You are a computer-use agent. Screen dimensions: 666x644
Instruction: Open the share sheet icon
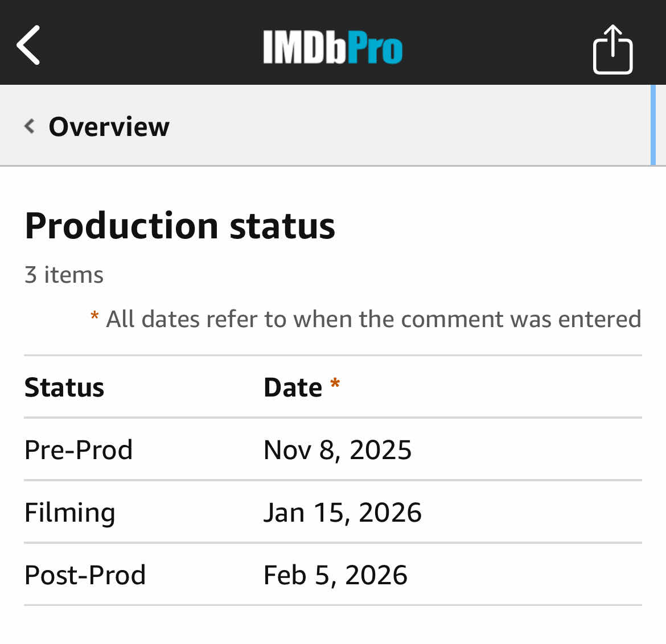(x=612, y=49)
